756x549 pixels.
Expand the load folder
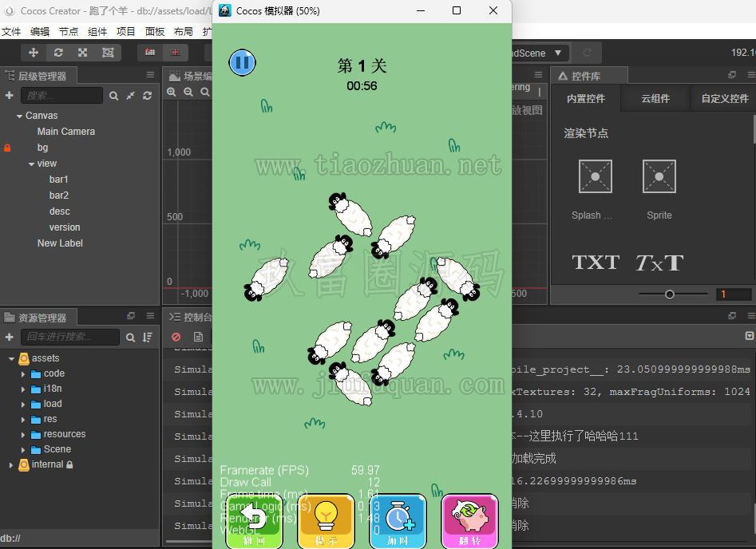(23, 405)
